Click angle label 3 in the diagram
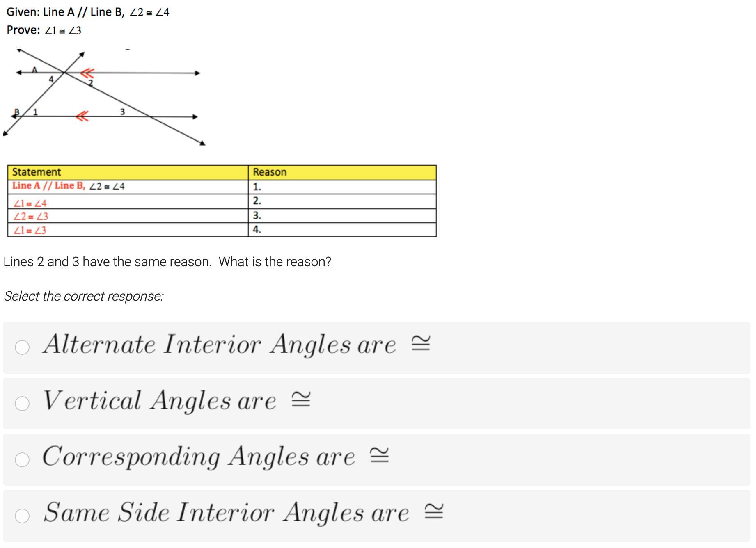Screen dimensions: 756x548 pos(122,112)
